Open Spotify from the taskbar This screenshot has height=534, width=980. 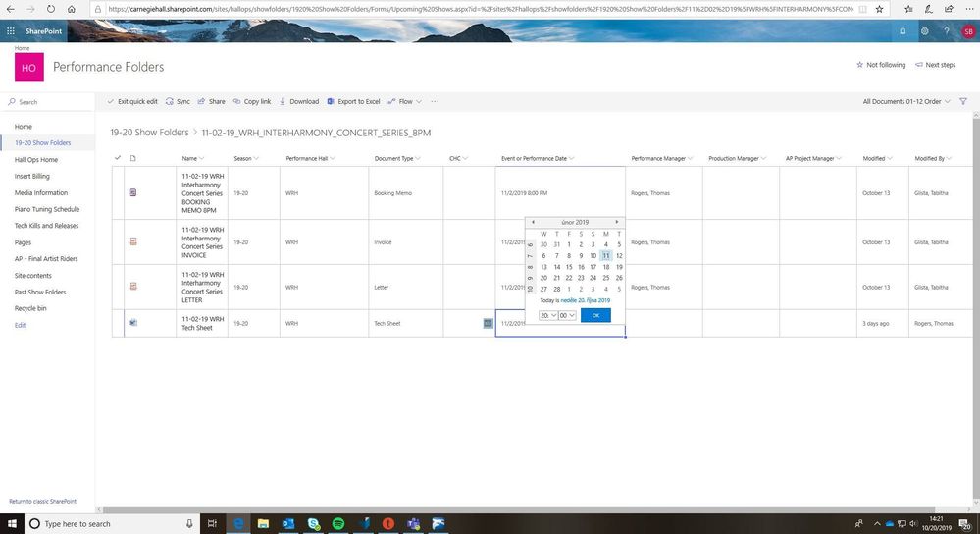338,523
